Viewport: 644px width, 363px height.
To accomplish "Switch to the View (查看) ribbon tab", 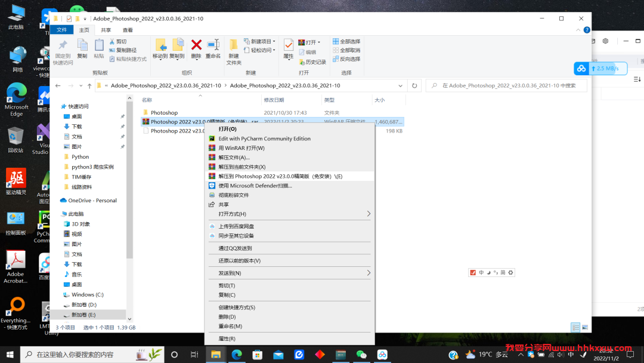I will 128,30.
